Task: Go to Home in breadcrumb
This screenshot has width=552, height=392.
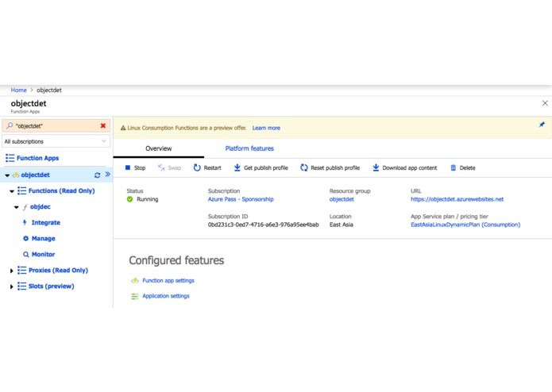Action: 18,90
